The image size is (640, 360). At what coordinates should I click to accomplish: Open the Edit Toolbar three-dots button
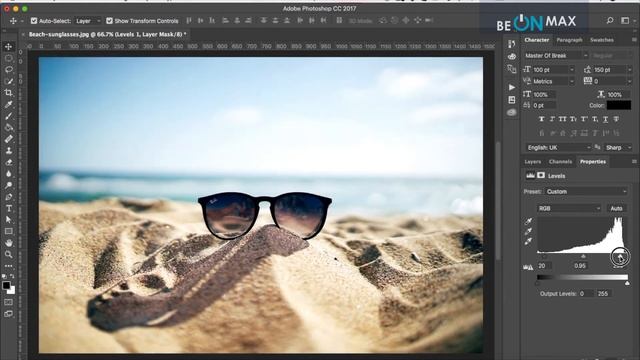pos(9,266)
